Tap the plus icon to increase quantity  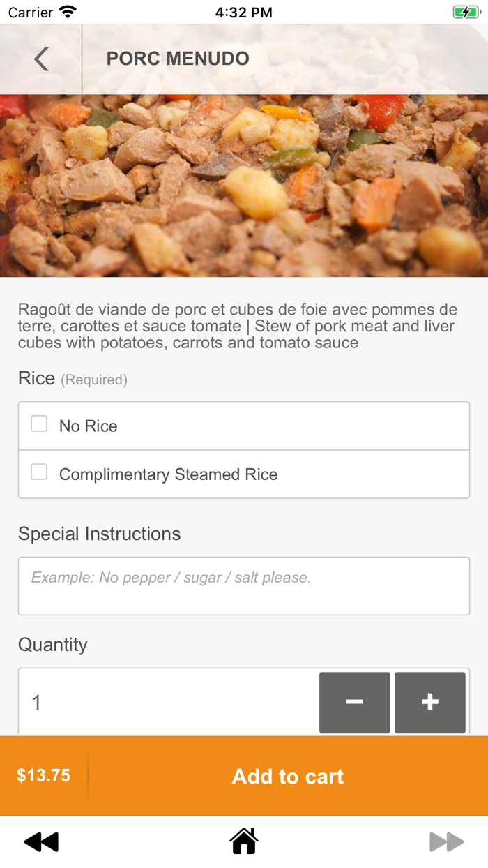point(429,703)
